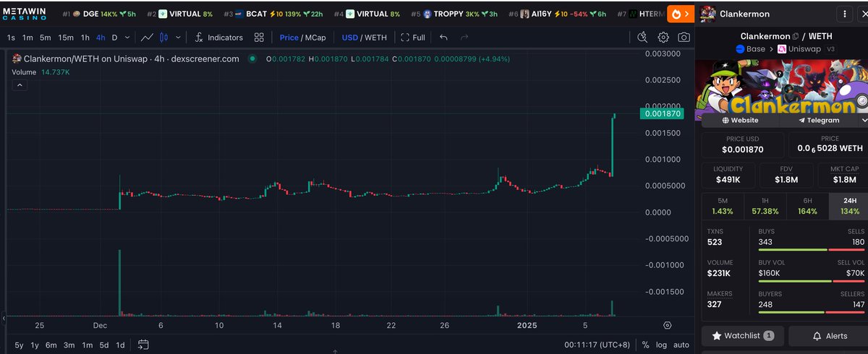Viewport: 868px width, 354px height.
Task: Click the Uniswap DEX icon
Action: pos(782,49)
